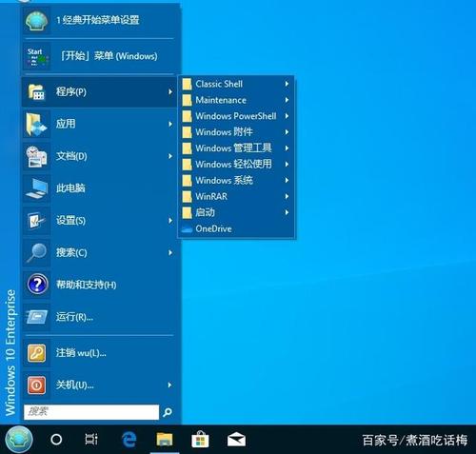Select the 帮助和支持(H) menu item
This screenshot has width=476, height=454.
point(99,285)
